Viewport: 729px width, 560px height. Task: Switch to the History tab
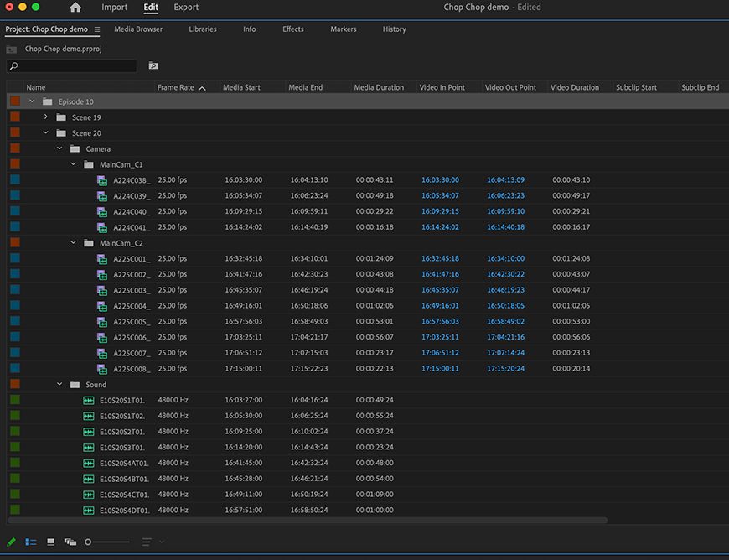pos(395,29)
